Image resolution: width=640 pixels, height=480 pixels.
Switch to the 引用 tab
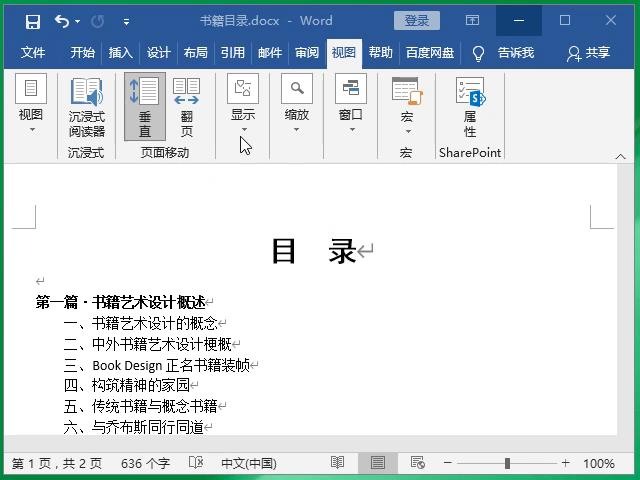click(x=233, y=53)
